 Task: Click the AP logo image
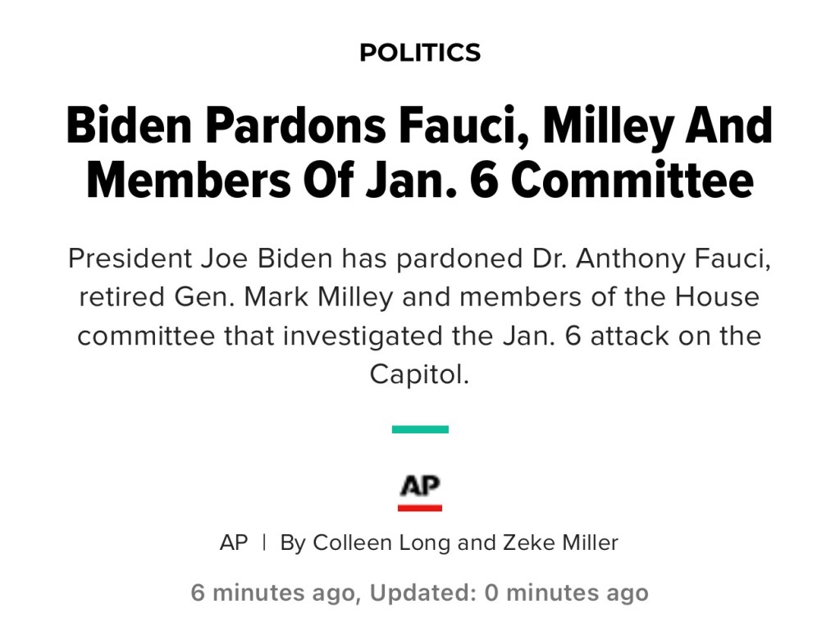click(419, 487)
